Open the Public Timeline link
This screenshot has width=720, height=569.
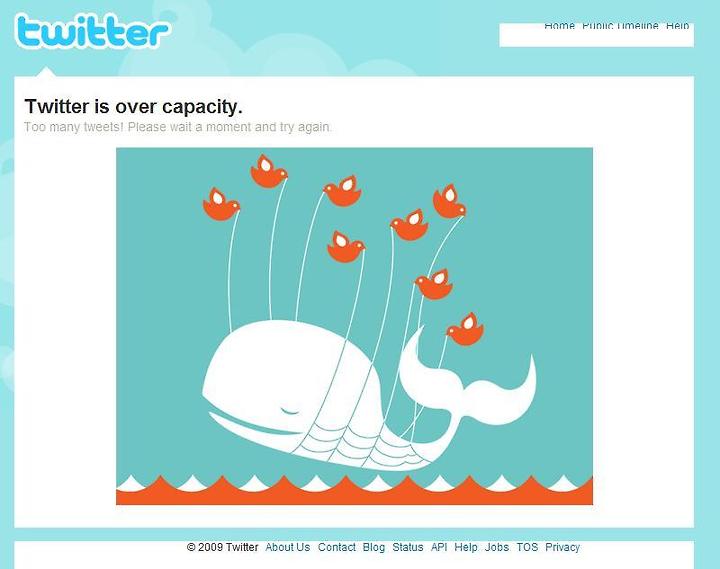click(x=620, y=26)
